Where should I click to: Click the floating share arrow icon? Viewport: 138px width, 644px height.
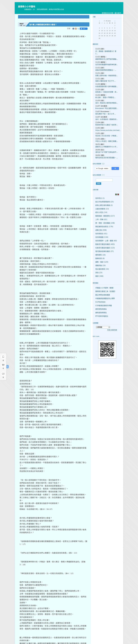3,374
